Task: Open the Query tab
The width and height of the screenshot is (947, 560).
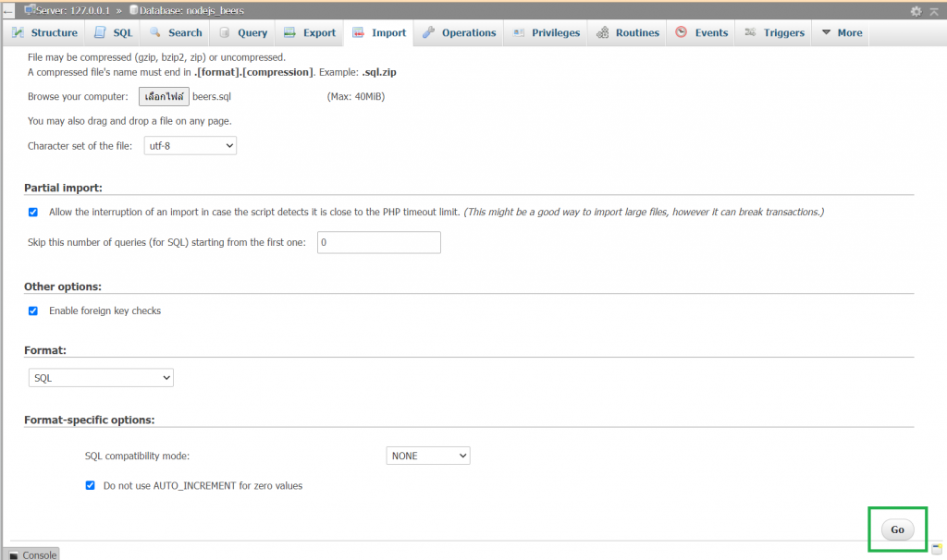Action: [243, 32]
